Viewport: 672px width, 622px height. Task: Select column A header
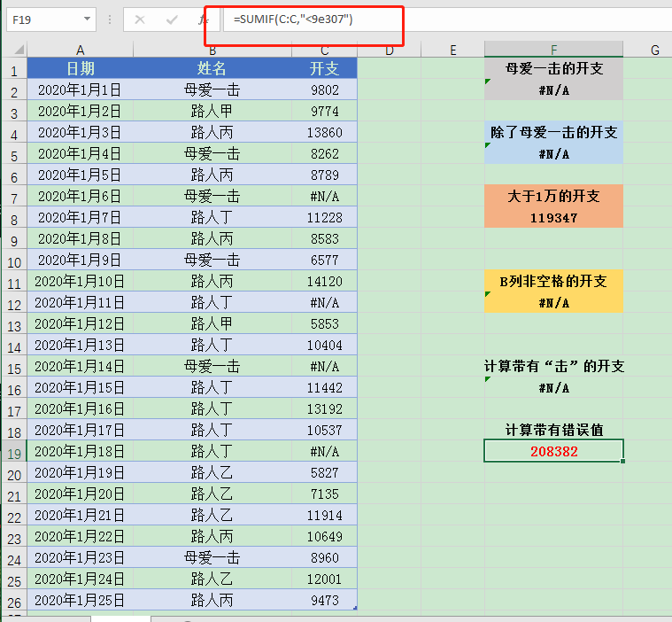click(81, 50)
